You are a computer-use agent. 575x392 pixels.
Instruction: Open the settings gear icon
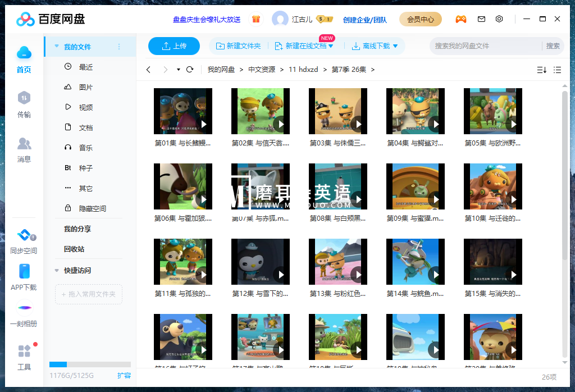(499, 19)
